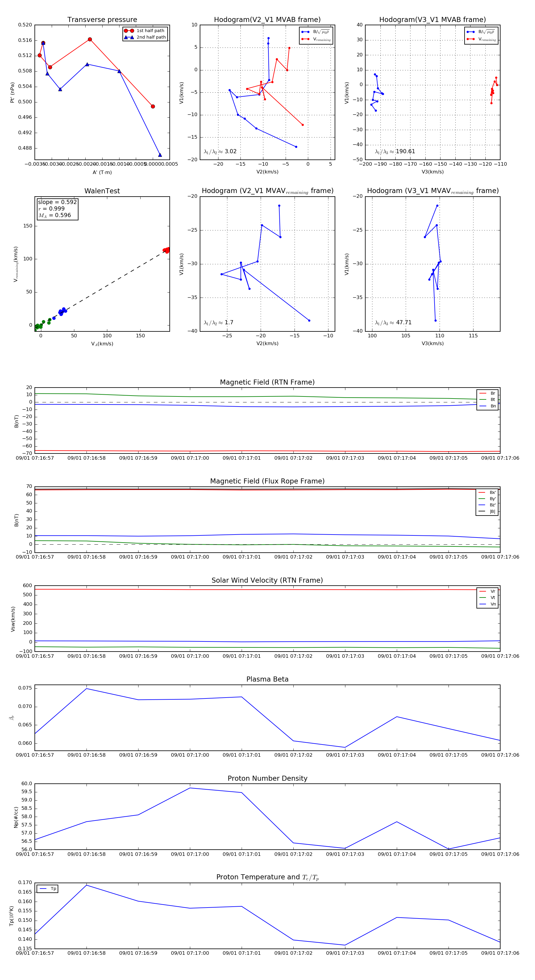Select 'Br' legend entry in RTN plot
Viewport: 535px width, 980px height.
pos(487,393)
